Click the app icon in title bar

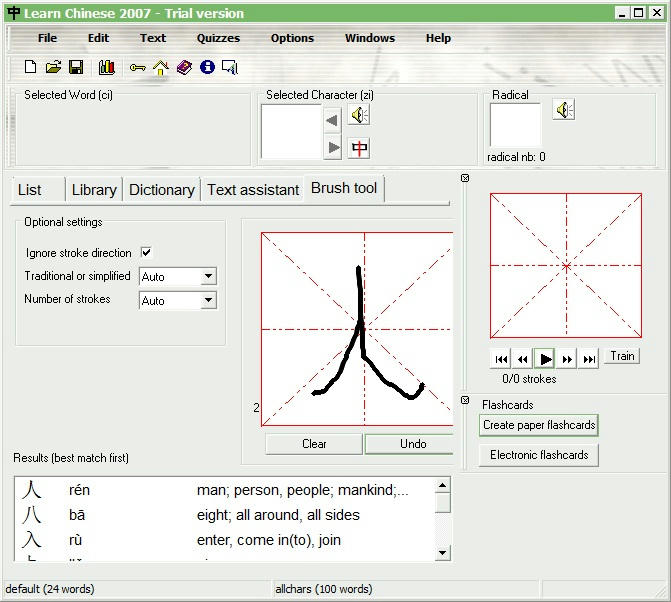point(13,13)
